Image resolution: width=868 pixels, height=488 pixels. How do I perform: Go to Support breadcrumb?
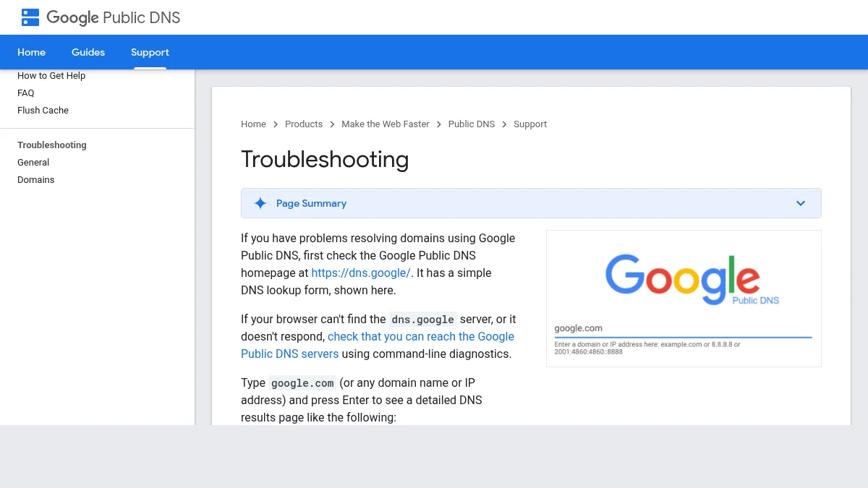click(x=530, y=124)
